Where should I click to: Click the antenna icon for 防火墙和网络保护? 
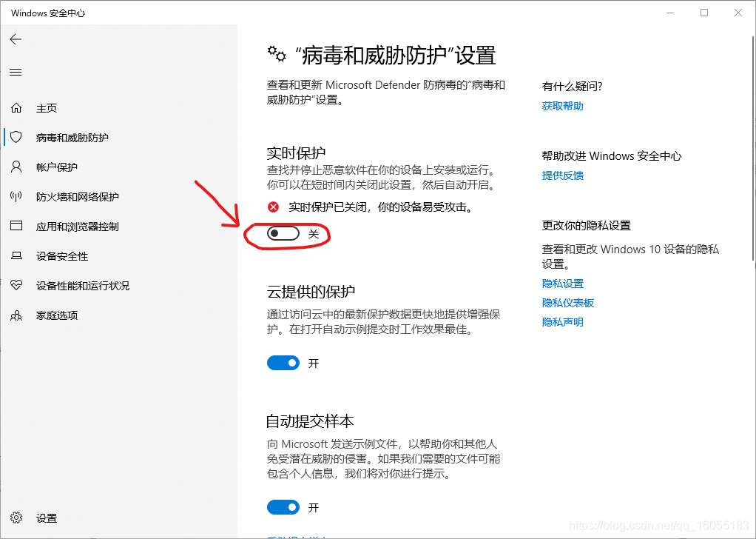[16, 196]
